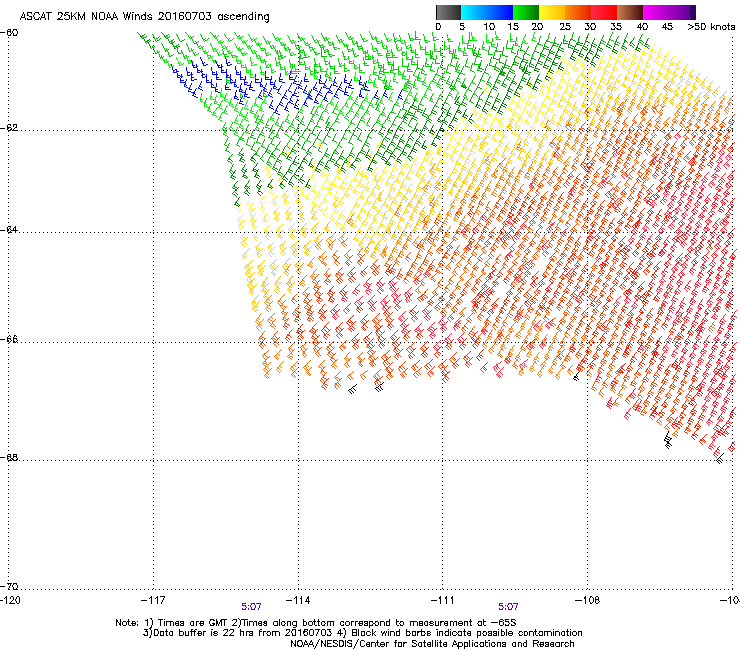Click the black wind barb on the -68 gridline
This screenshot has height=650, width=740.
click(x=720, y=458)
